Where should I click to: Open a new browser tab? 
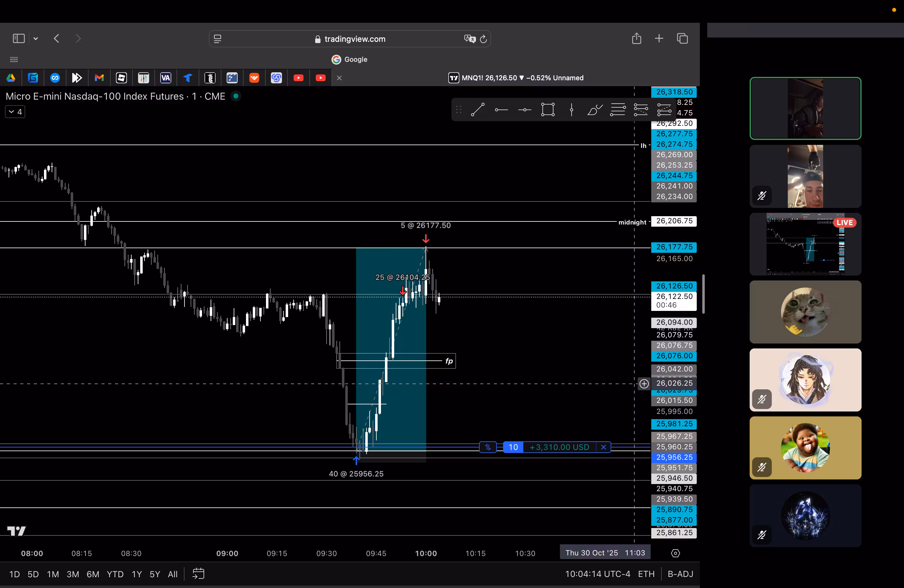(x=659, y=38)
